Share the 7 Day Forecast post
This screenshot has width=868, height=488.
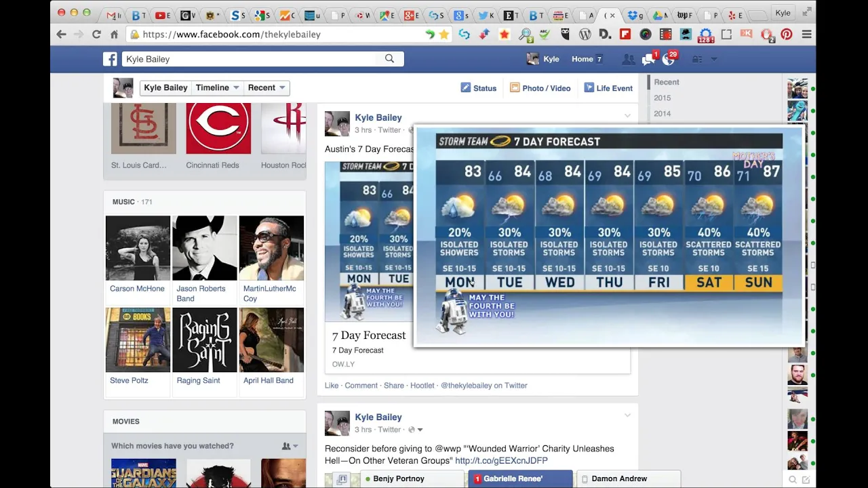click(394, 386)
